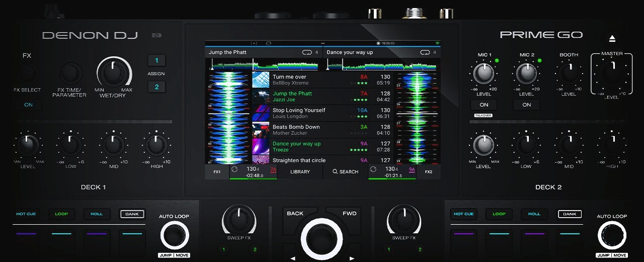Tap the Dance your way up overview waveform
The height and width of the screenshot is (262, 644).
point(382,64)
